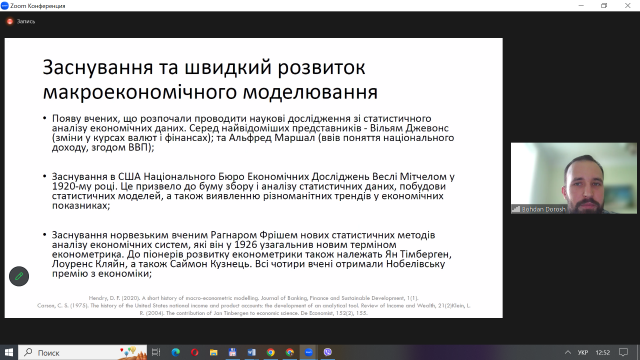
Task: Minimize the Zoom conference window
Action: pos(581,6)
